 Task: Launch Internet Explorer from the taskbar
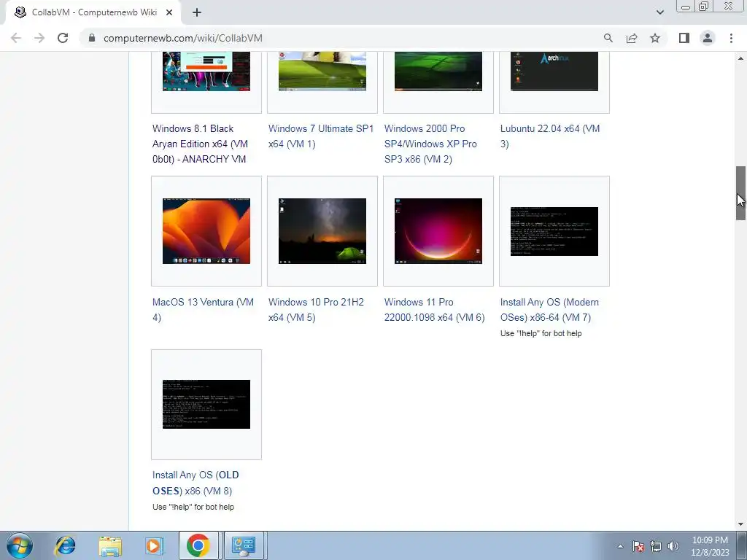click(x=65, y=545)
